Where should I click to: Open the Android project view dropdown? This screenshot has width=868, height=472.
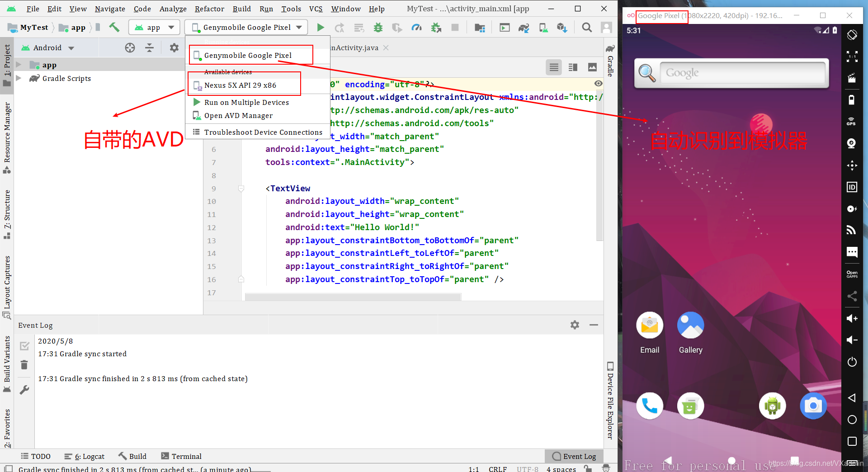click(48, 47)
